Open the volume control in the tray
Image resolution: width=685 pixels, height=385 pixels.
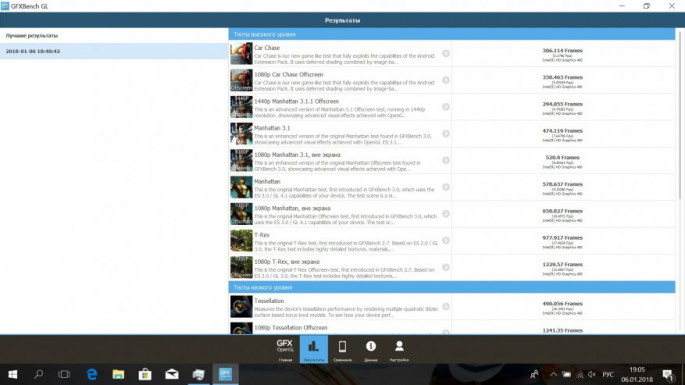point(592,375)
